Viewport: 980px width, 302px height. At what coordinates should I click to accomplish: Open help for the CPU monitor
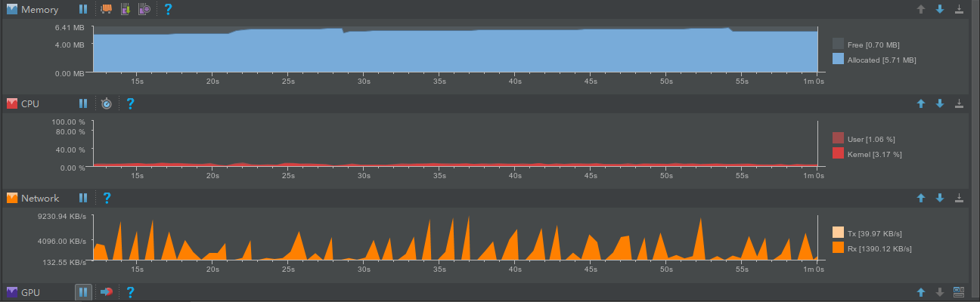coord(130,103)
